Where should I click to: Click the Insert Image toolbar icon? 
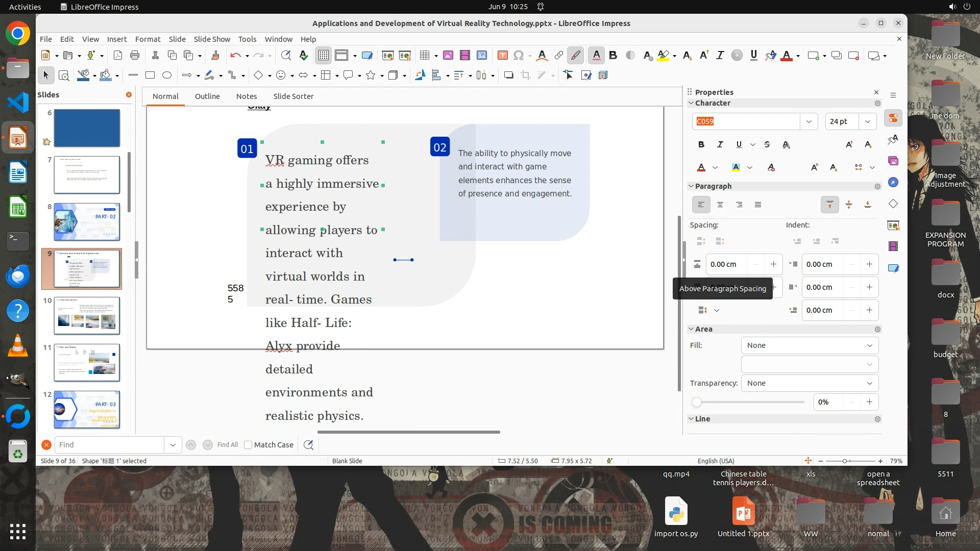click(448, 56)
